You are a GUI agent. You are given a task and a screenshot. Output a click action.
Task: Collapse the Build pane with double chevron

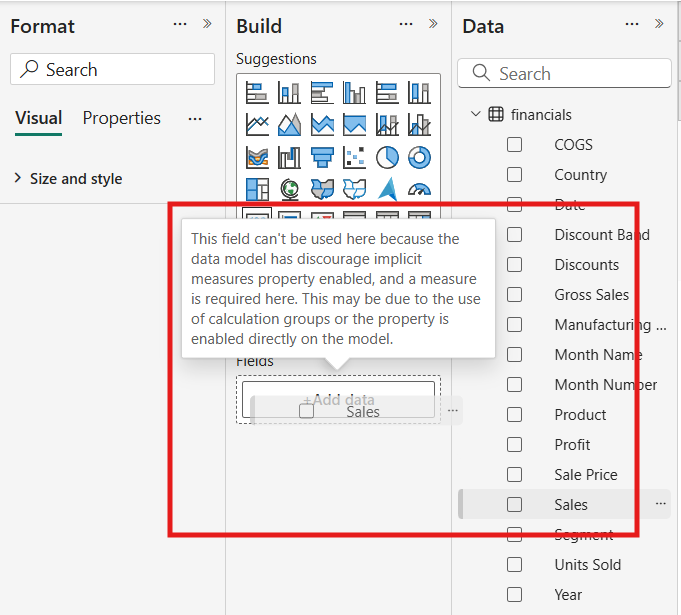pyautogui.click(x=433, y=23)
